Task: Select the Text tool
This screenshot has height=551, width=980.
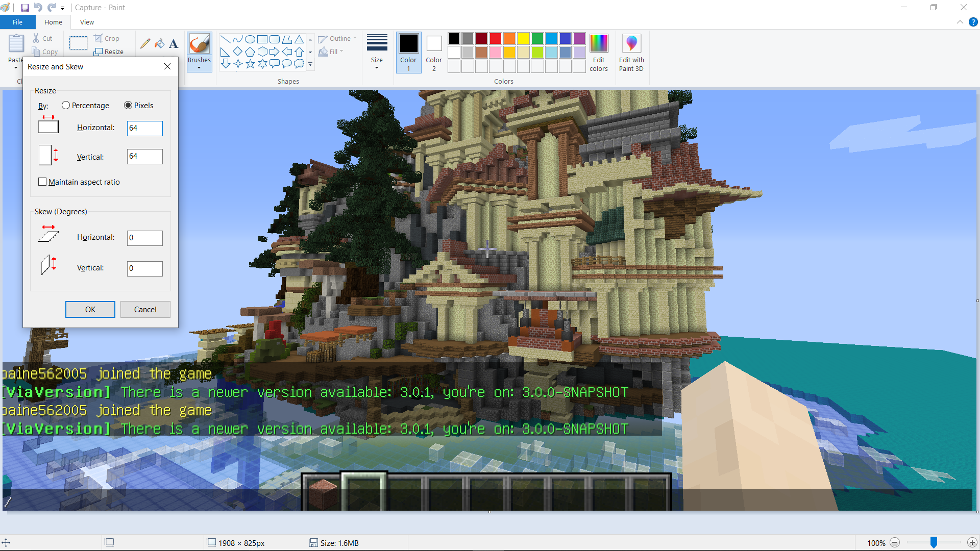Action: point(174,43)
